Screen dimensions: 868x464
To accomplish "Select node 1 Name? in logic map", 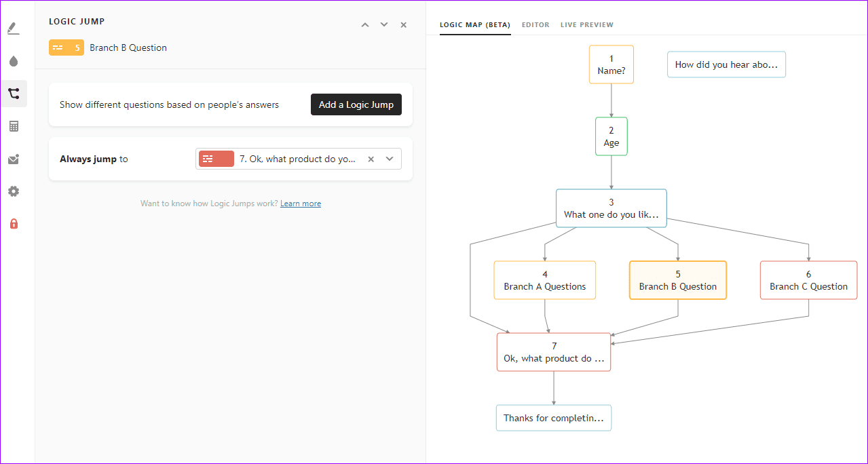I will point(611,64).
